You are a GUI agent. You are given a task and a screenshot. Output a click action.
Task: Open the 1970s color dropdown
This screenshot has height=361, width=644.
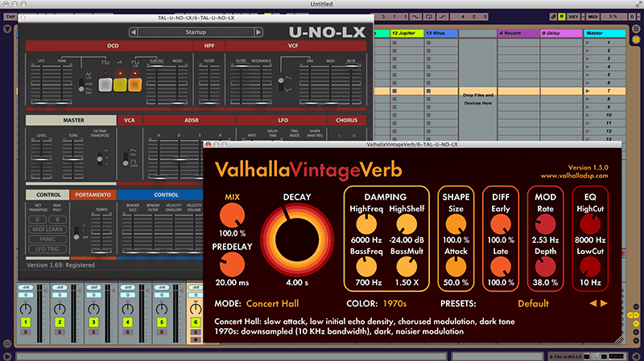click(x=394, y=304)
